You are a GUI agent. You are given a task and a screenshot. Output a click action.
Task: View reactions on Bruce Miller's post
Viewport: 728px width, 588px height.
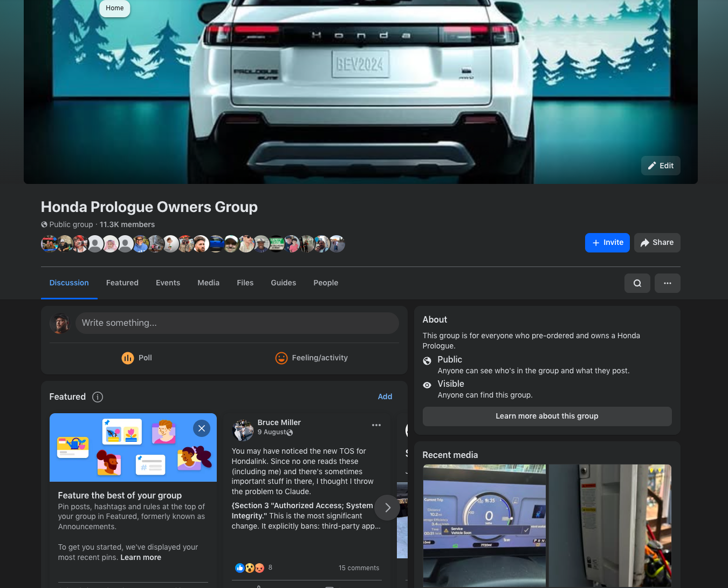point(249,568)
